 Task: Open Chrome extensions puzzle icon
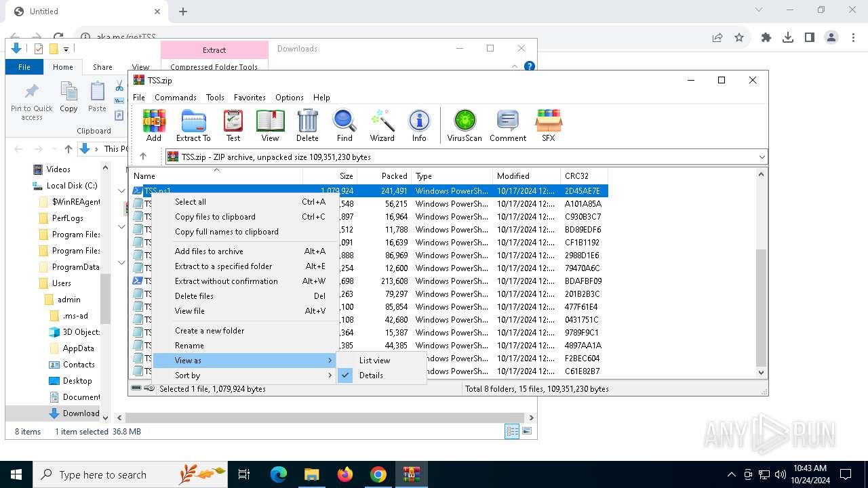tap(766, 38)
